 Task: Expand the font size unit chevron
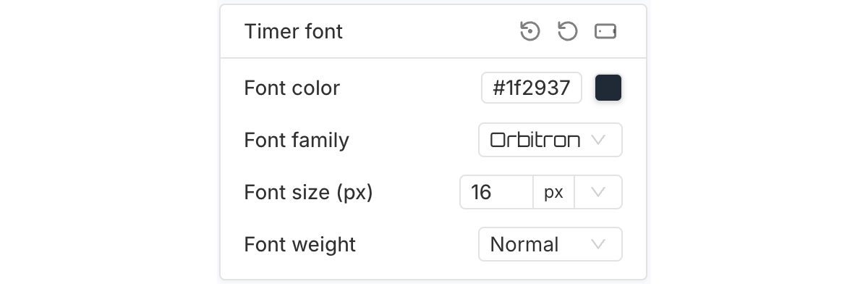point(598,192)
